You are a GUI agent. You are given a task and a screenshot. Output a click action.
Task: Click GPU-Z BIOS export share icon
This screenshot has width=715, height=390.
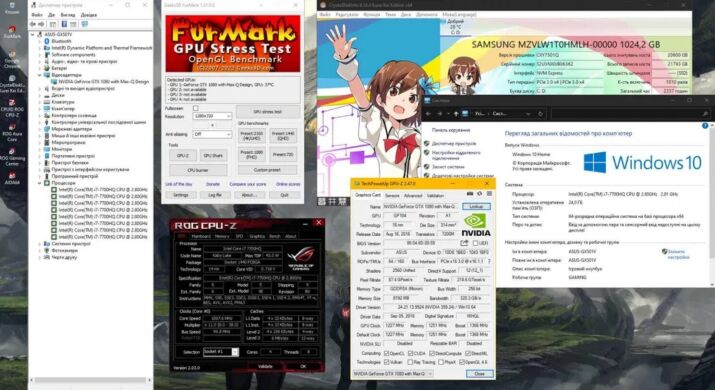point(464,243)
